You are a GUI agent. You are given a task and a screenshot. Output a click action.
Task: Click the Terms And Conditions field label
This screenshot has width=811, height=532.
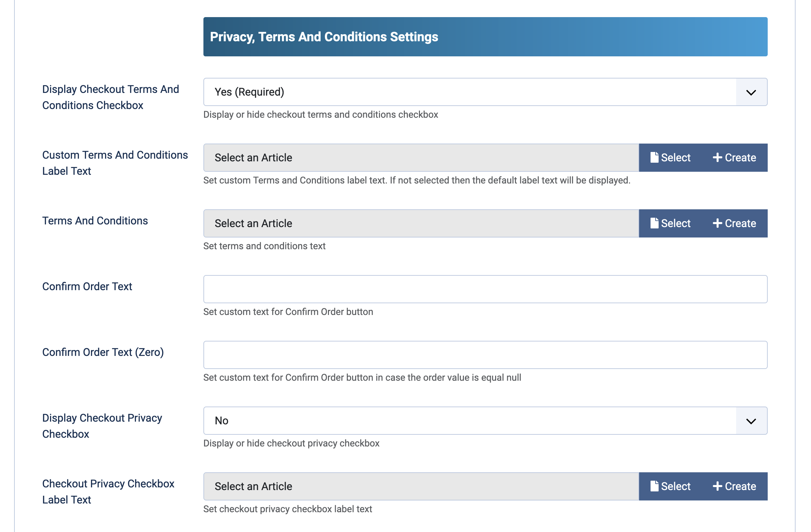coord(95,221)
